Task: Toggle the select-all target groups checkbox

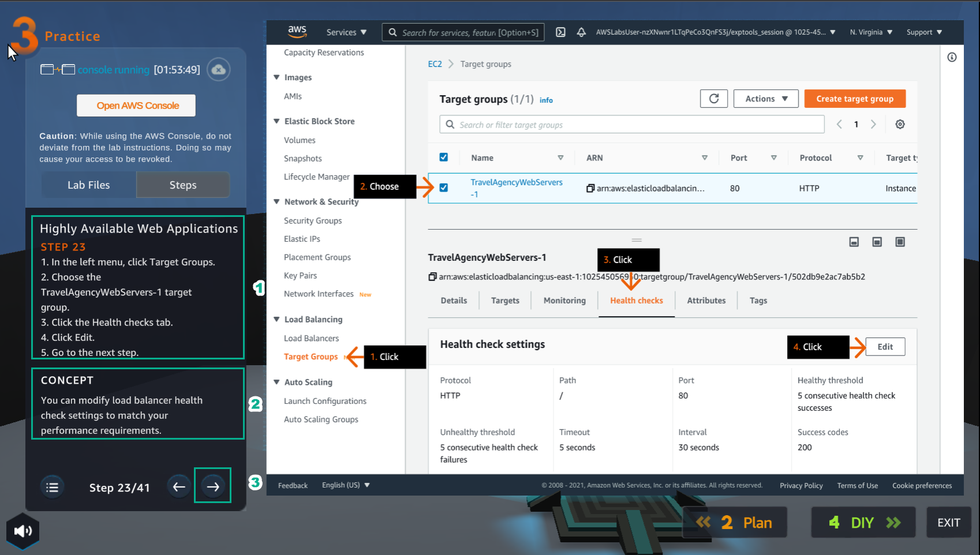Action: point(444,157)
